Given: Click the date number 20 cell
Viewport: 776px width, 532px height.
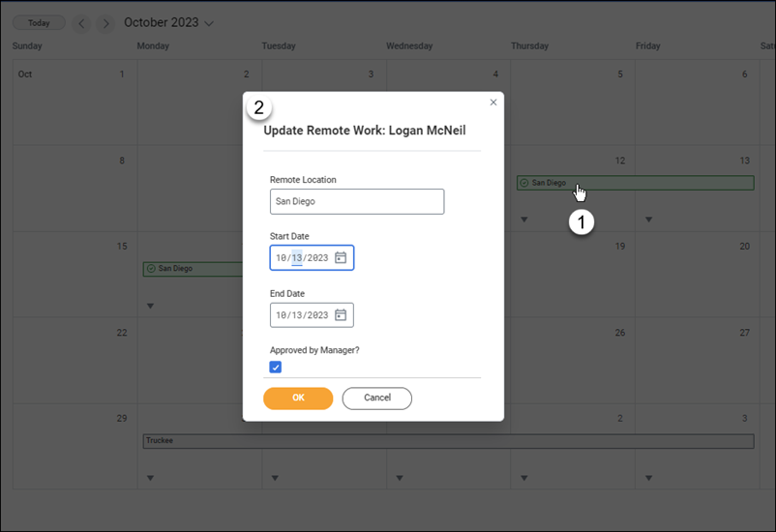Looking at the screenshot, I should pos(698,274).
